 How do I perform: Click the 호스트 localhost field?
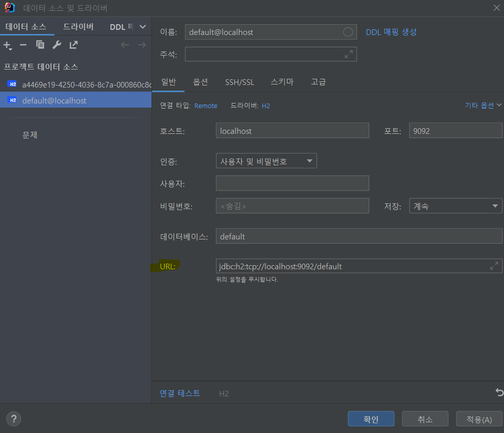point(292,130)
